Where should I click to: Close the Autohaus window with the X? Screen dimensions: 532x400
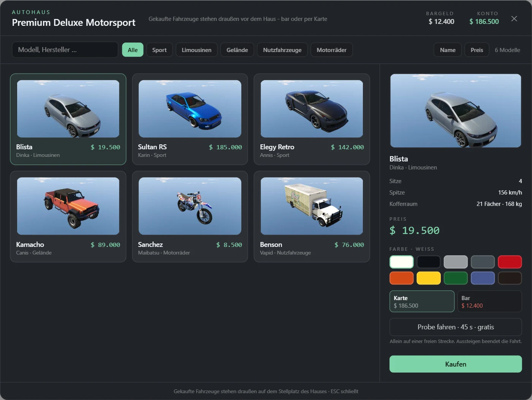(514, 19)
